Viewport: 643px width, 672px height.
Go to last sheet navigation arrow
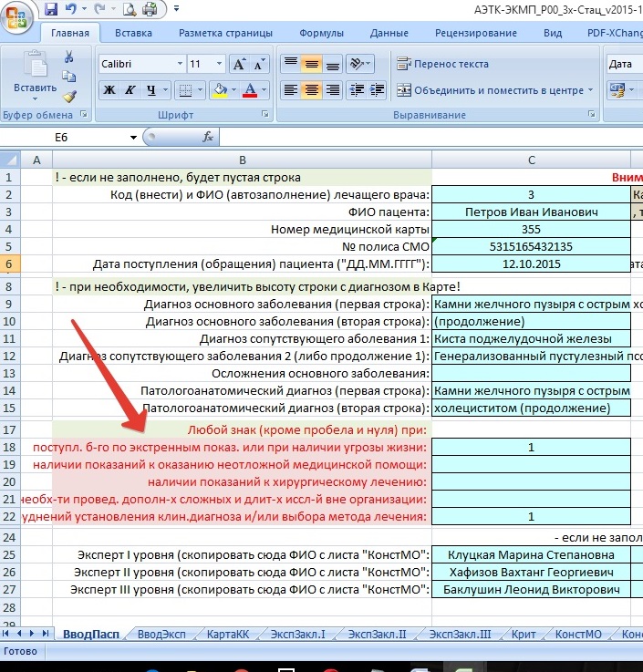(x=46, y=634)
